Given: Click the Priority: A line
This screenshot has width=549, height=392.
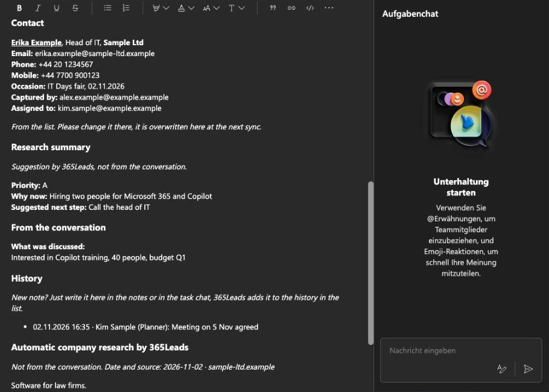Looking at the screenshot, I should [x=30, y=186].
